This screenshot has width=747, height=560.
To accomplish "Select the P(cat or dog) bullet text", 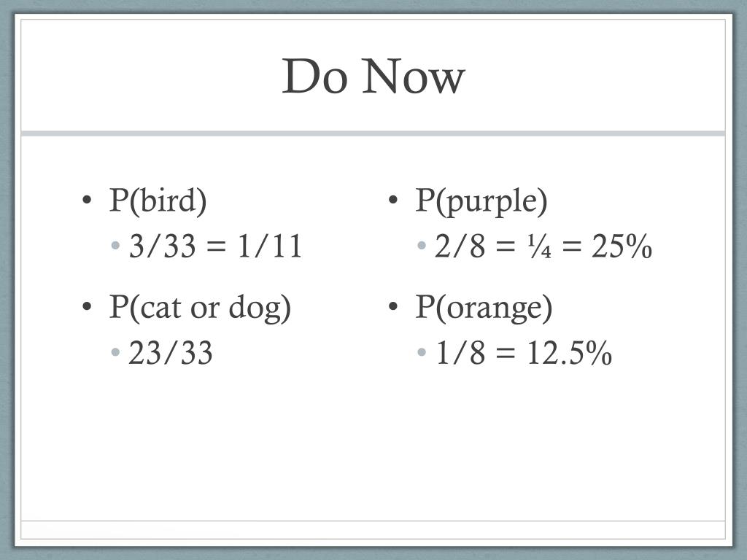I will (200, 308).
